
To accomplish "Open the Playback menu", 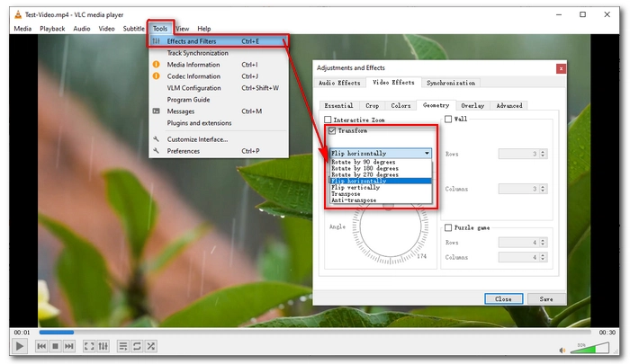I will (52, 29).
